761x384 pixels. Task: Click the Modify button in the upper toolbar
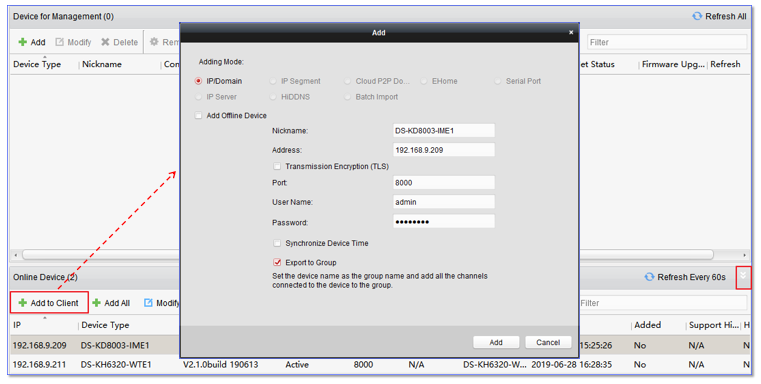73,42
